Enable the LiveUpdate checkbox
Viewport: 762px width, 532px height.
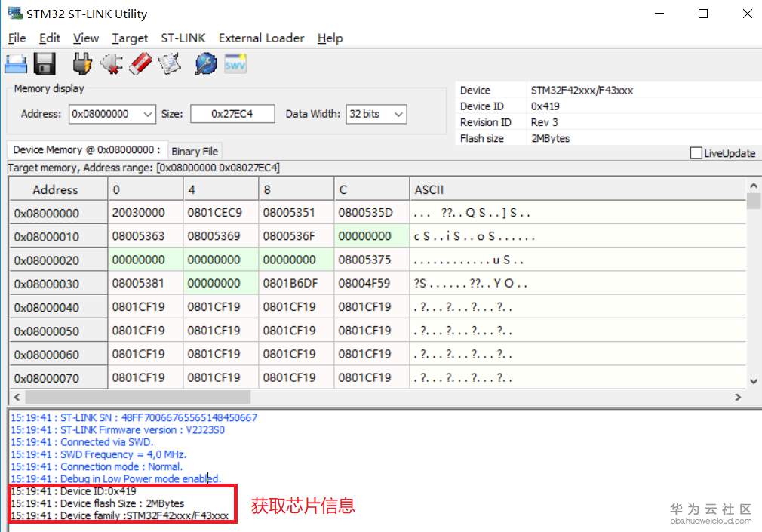point(696,153)
